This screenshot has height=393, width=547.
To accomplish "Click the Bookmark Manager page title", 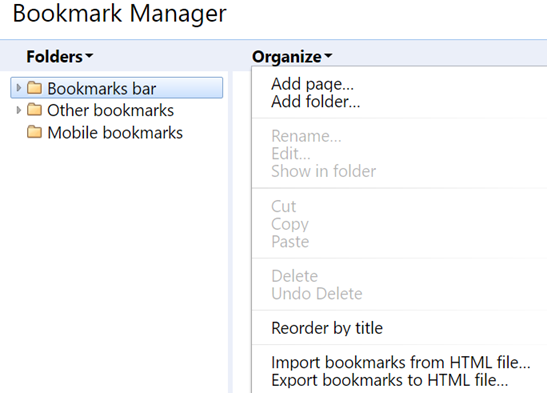I will [x=120, y=14].
